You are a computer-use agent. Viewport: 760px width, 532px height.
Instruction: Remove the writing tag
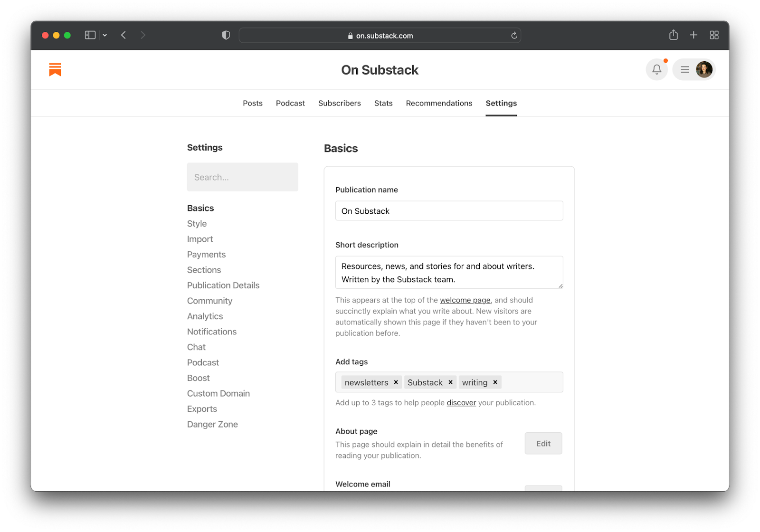tap(495, 382)
